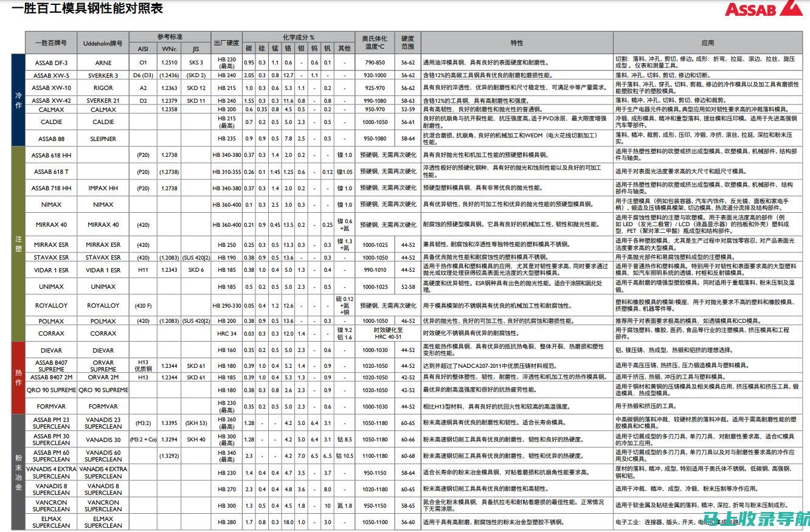Click the 其他 composition sub-header
The width and height of the screenshot is (810, 532).
(x=344, y=49)
